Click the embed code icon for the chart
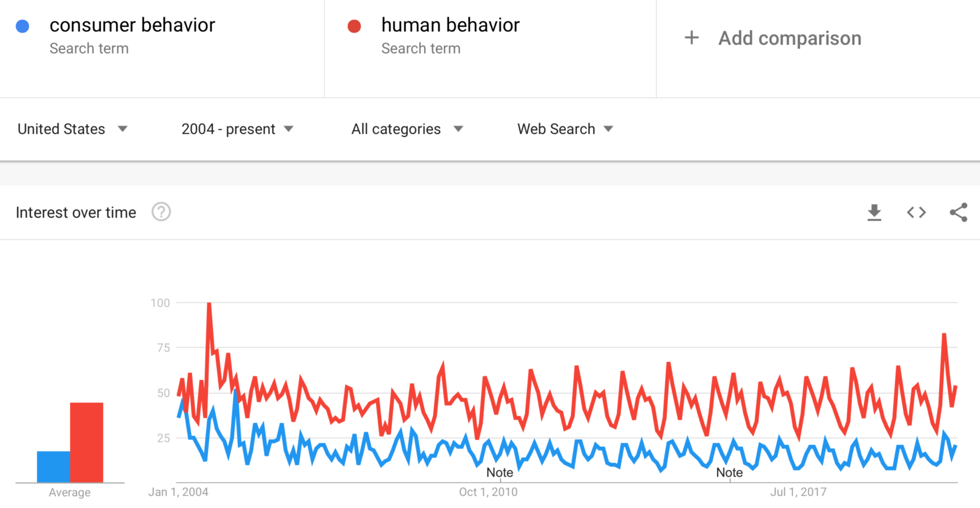The width and height of the screenshot is (980, 508). 916,213
